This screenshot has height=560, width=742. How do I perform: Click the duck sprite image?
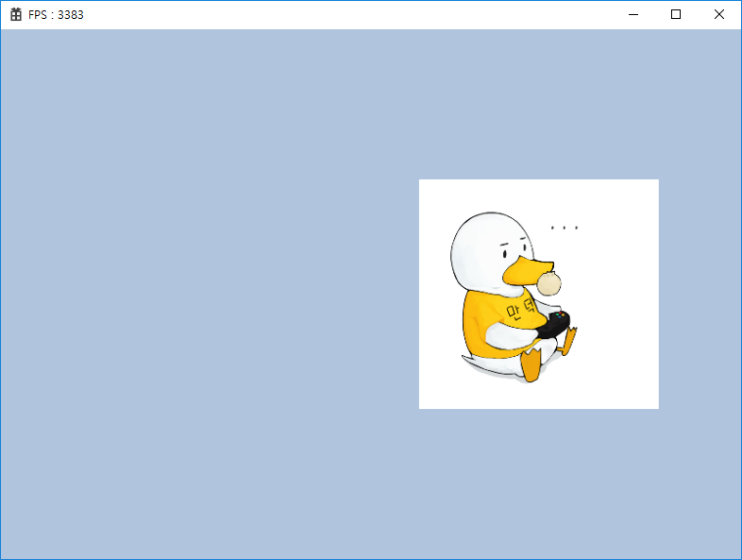[x=538, y=294]
